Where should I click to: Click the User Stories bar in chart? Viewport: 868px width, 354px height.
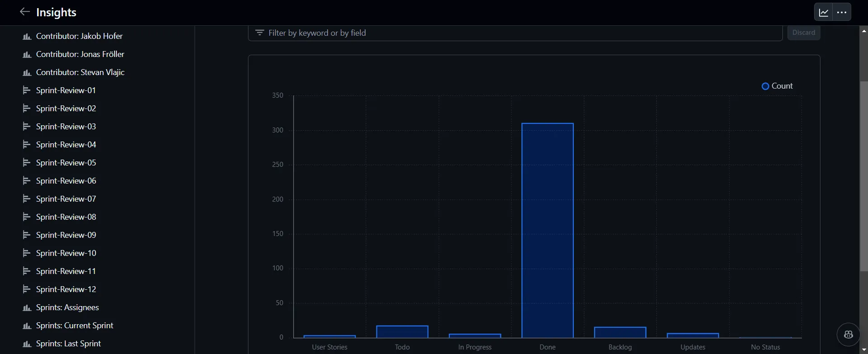pos(329,336)
